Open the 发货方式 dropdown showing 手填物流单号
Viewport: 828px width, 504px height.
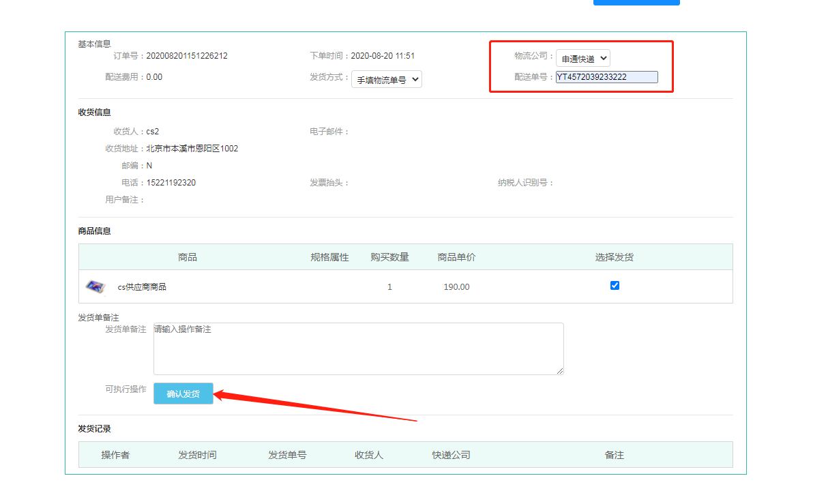click(386, 79)
